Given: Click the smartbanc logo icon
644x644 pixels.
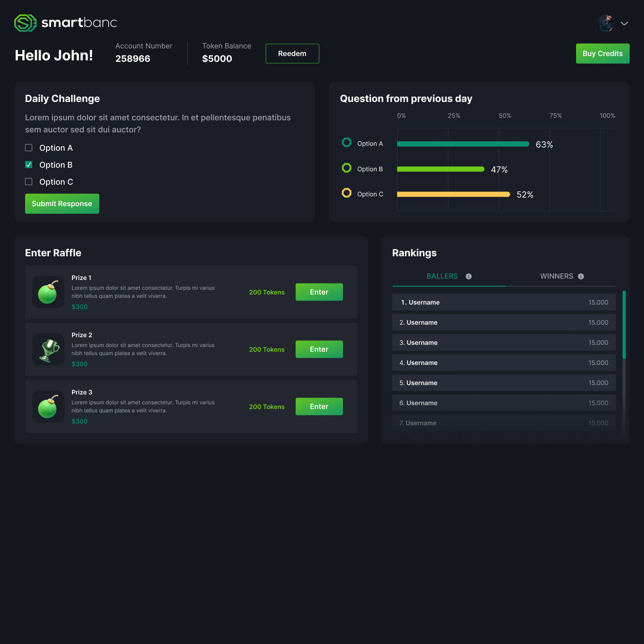Looking at the screenshot, I should (25, 23).
